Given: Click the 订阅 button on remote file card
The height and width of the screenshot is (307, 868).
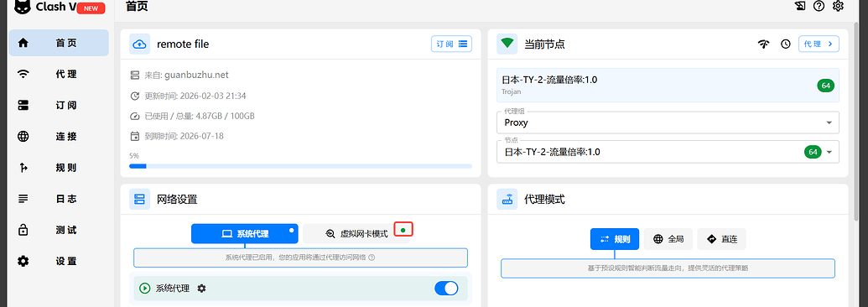Looking at the screenshot, I should pyautogui.click(x=452, y=44).
